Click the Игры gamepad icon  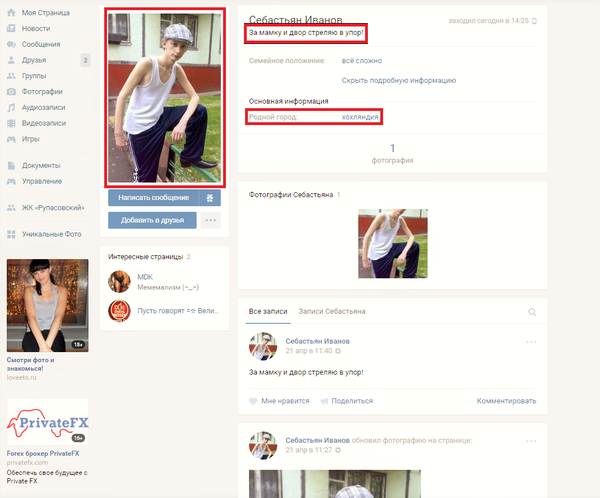[11, 139]
